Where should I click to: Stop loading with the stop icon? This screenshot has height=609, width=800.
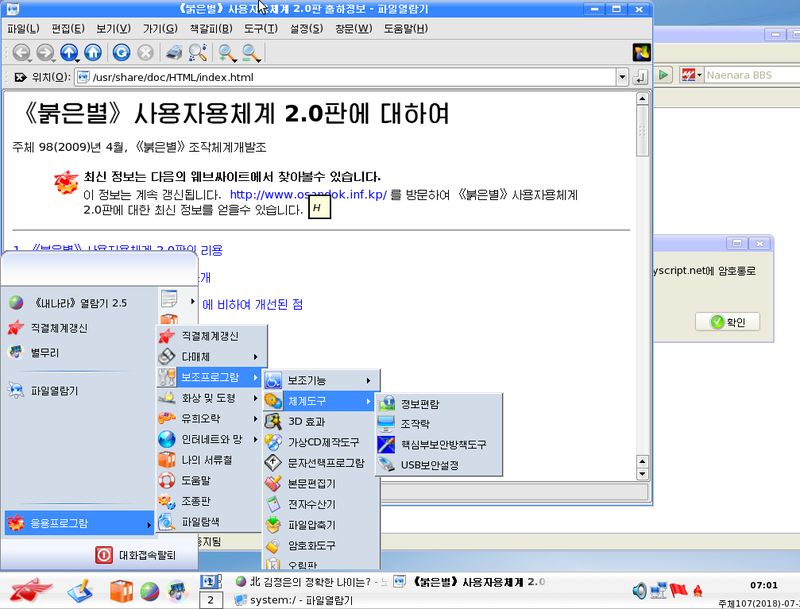(145, 52)
